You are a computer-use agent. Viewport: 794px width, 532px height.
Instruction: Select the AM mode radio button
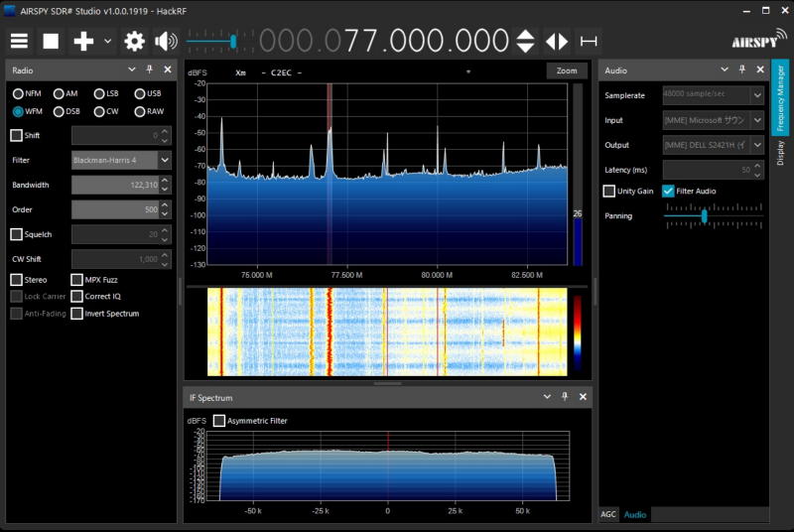pyautogui.click(x=59, y=93)
